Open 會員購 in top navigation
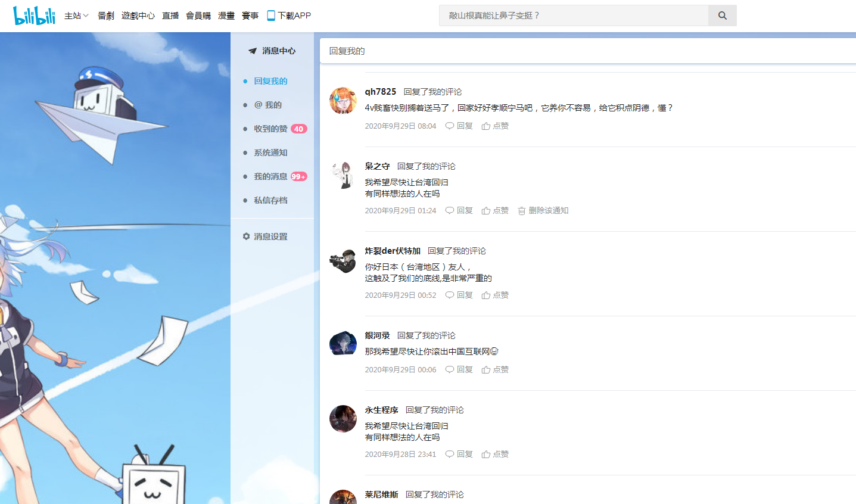The height and width of the screenshot is (504, 856). click(198, 15)
